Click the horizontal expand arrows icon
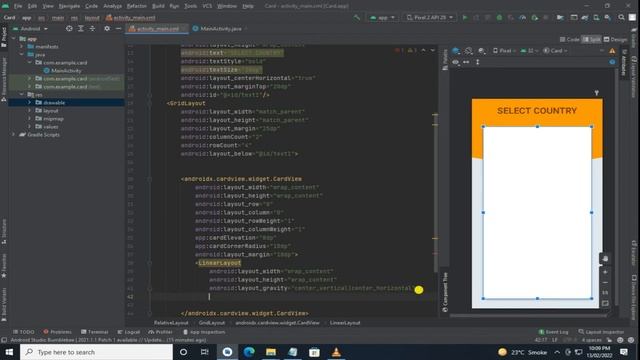 click(466, 62)
